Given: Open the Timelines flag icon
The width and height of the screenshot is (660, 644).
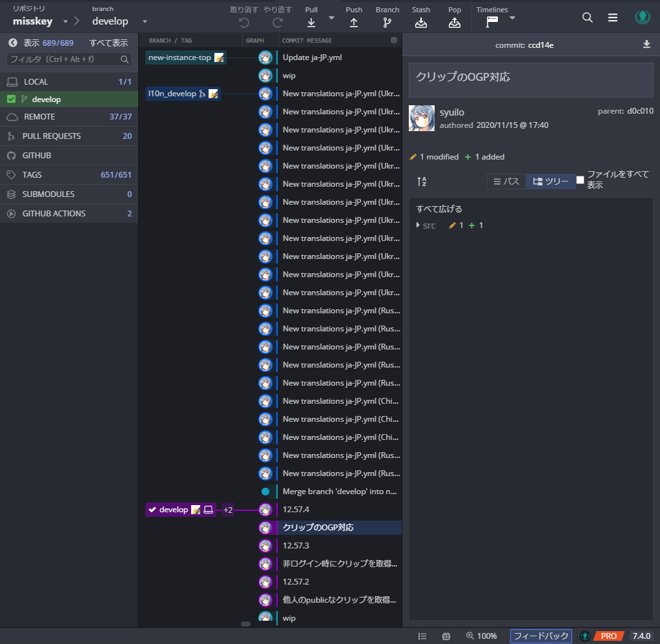Looking at the screenshot, I should coord(492,21).
